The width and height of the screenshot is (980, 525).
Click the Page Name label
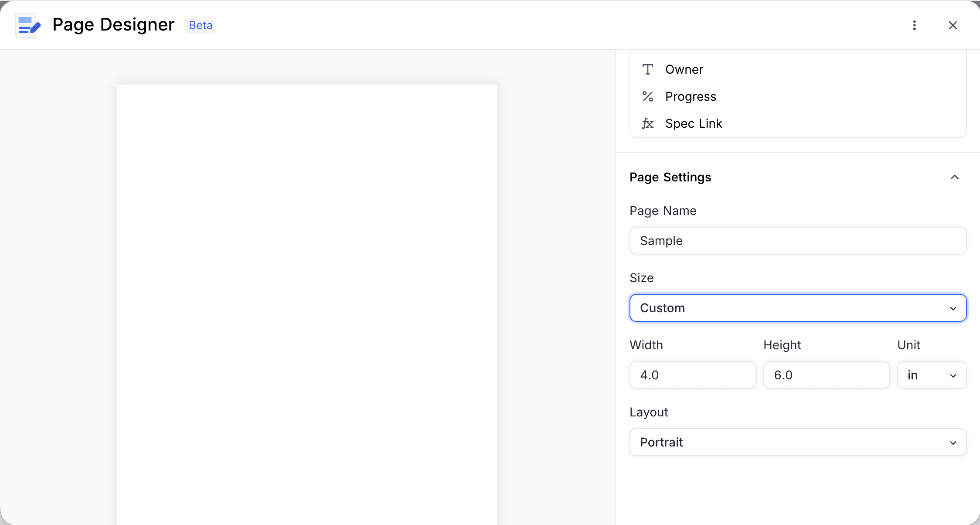click(x=663, y=211)
